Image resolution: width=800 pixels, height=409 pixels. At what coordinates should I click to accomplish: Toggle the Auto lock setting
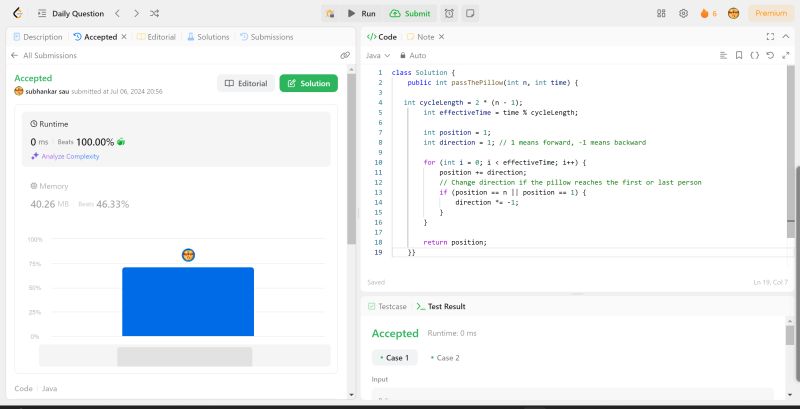coord(413,55)
